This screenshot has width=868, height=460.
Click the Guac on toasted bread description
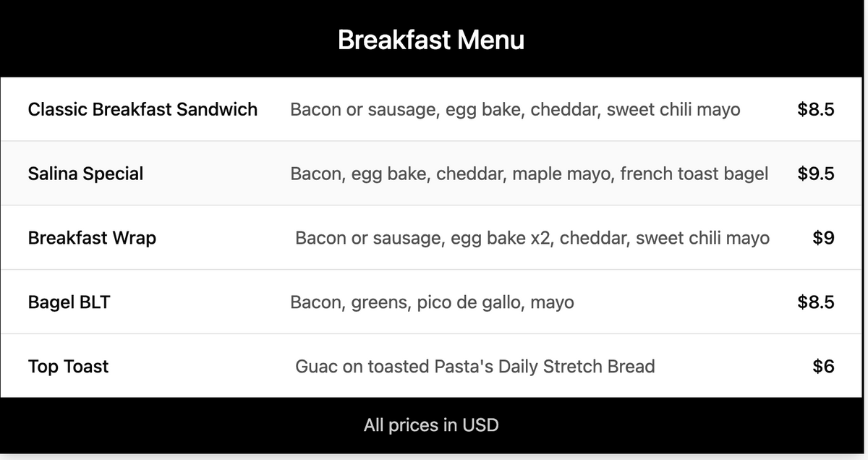point(475,366)
